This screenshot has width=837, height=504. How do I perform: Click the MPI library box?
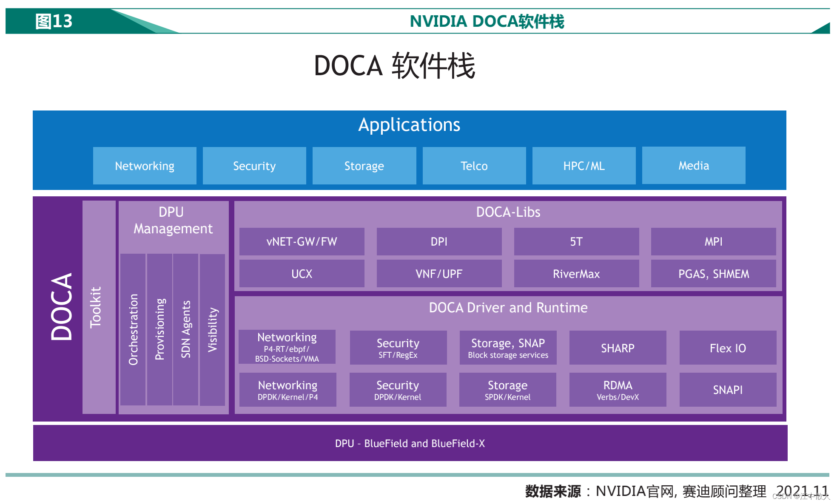point(714,241)
